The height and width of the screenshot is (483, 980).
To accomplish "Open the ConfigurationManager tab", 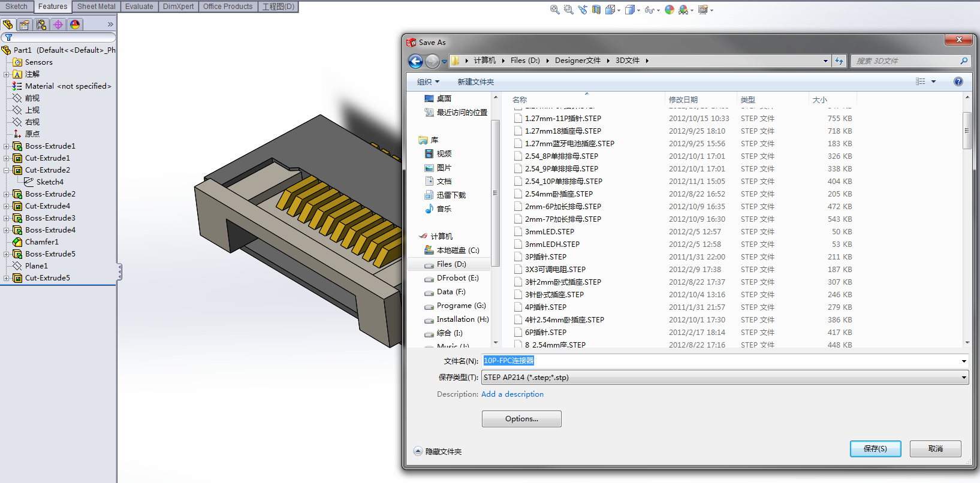I will click(x=41, y=25).
